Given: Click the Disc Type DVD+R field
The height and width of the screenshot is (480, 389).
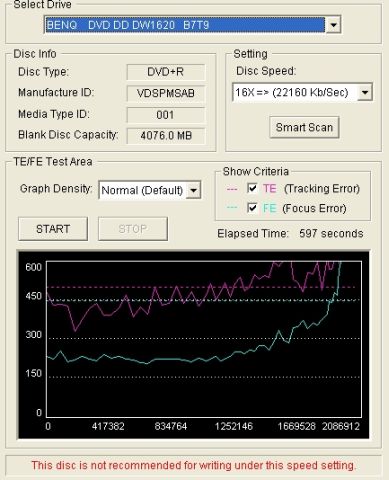Looking at the screenshot, I should (166, 72).
